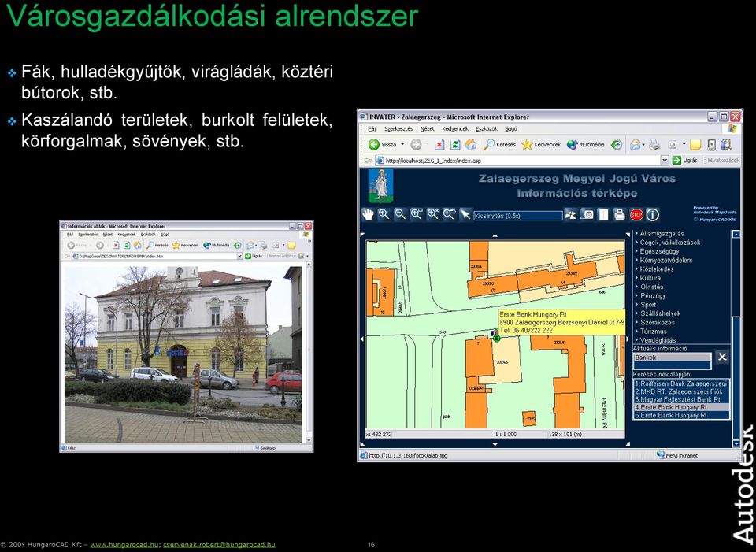Click Multimédia in INVATER browser toolbar

click(x=585, y=145)
